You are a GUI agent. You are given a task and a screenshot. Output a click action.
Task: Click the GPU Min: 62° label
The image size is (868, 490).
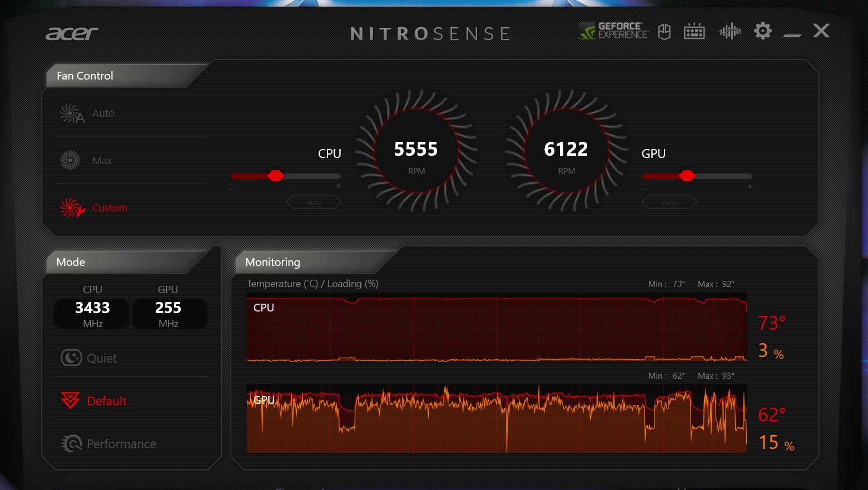(667, 376)
